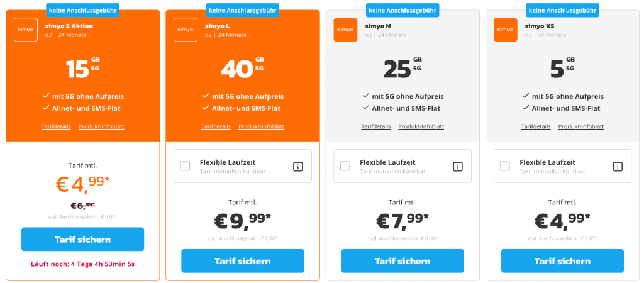Open info icon for simyo M flexible Laufzeit
Image resolution: width=644 pixels, height=283 pixels.
tap(458, 167)
